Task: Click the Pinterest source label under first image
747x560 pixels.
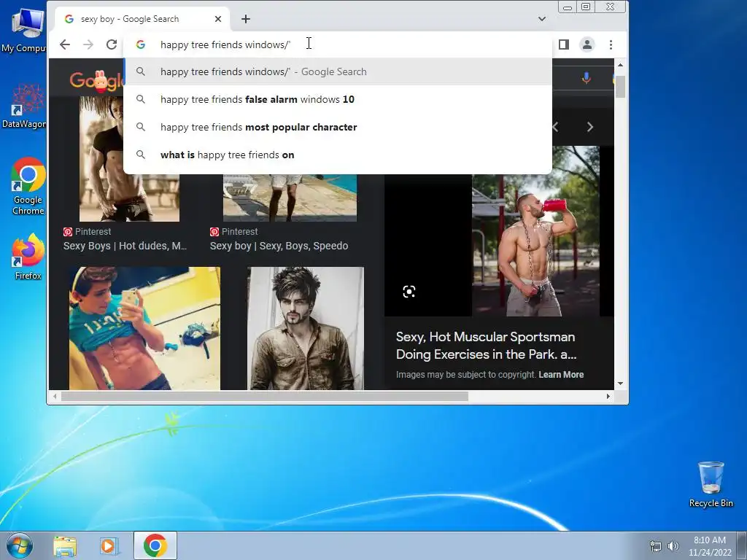Action: pos(88,231)
